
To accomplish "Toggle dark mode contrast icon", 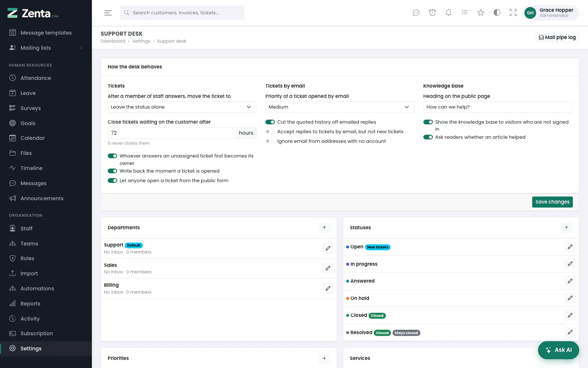I will (x=497, y=13).
